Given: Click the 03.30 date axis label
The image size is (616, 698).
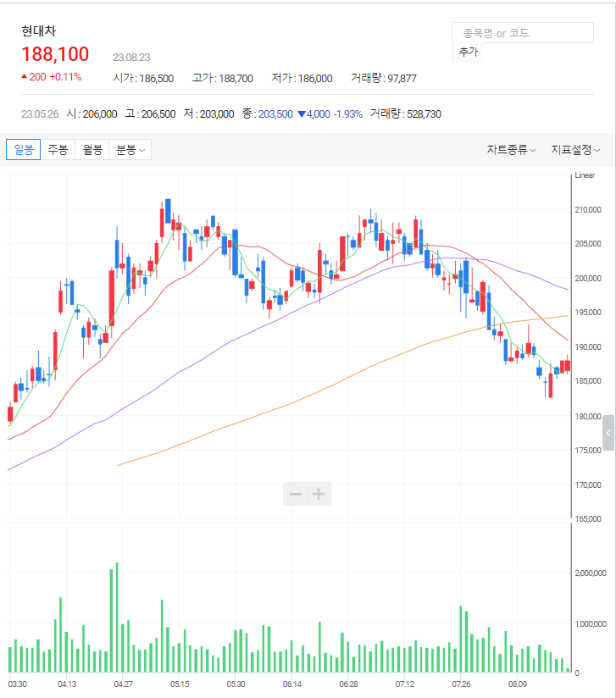Looking at the screenshot, I should coord(18,684).
